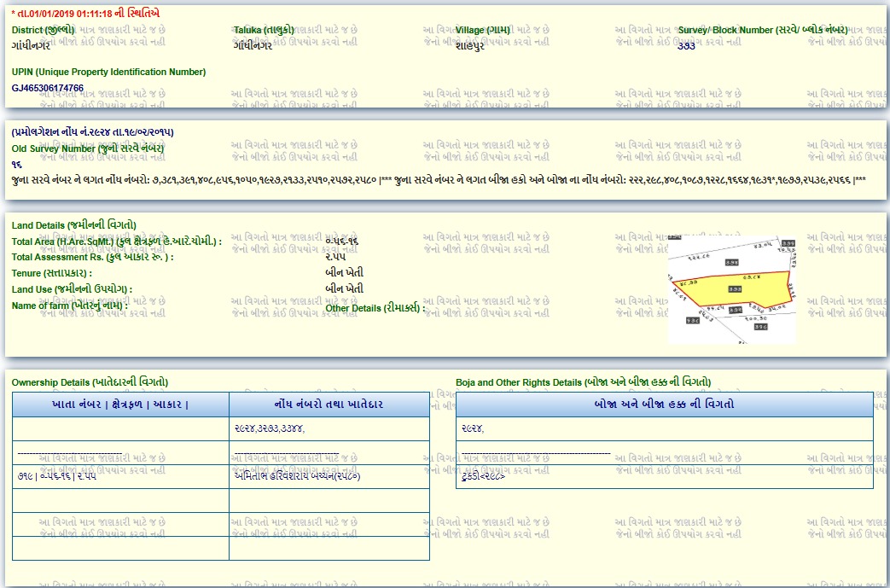Image resolution: width=890 pixels, height=588 pixels.
Task: Click બીન ખેતી value beside Land Use
Action: coord(345,289)
